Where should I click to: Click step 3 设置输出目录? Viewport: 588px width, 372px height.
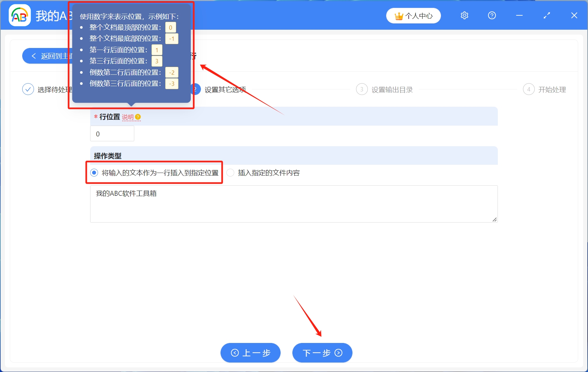click(x=362, y=89)
